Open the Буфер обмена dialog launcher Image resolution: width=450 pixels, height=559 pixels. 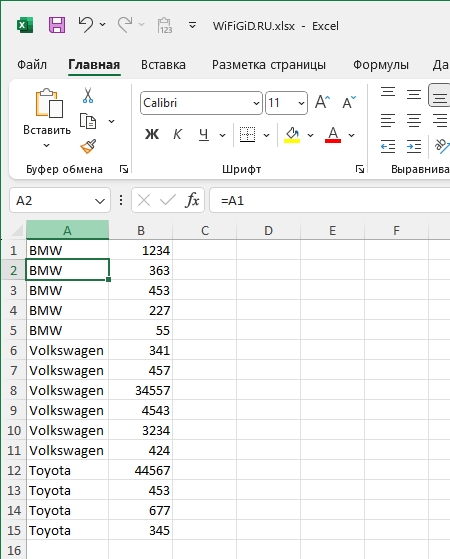(x=124, y=169)
